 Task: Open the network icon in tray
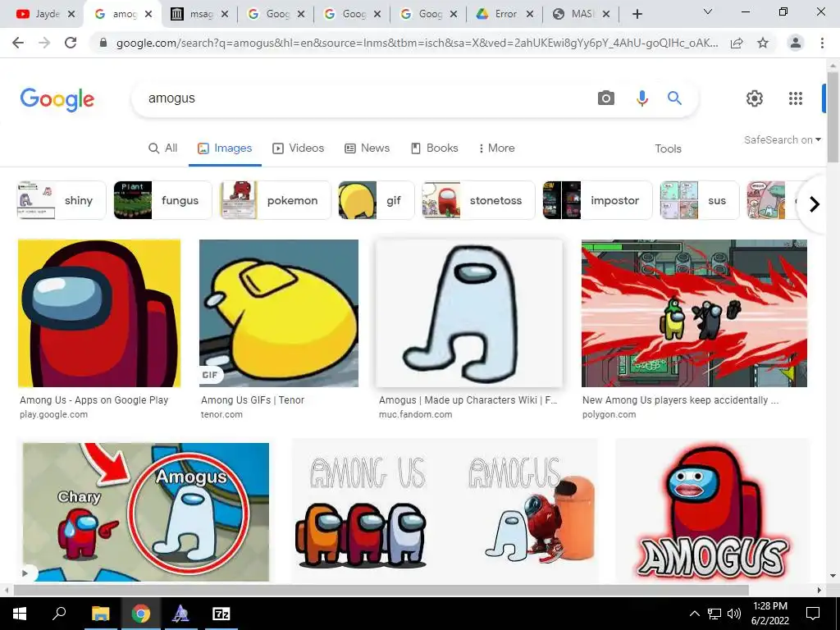(x=714, y=614)
